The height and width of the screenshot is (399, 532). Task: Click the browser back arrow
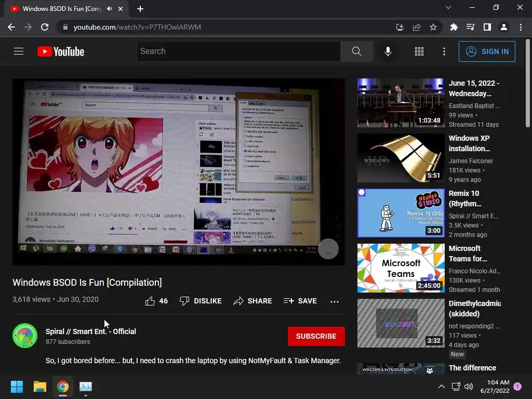11,27
